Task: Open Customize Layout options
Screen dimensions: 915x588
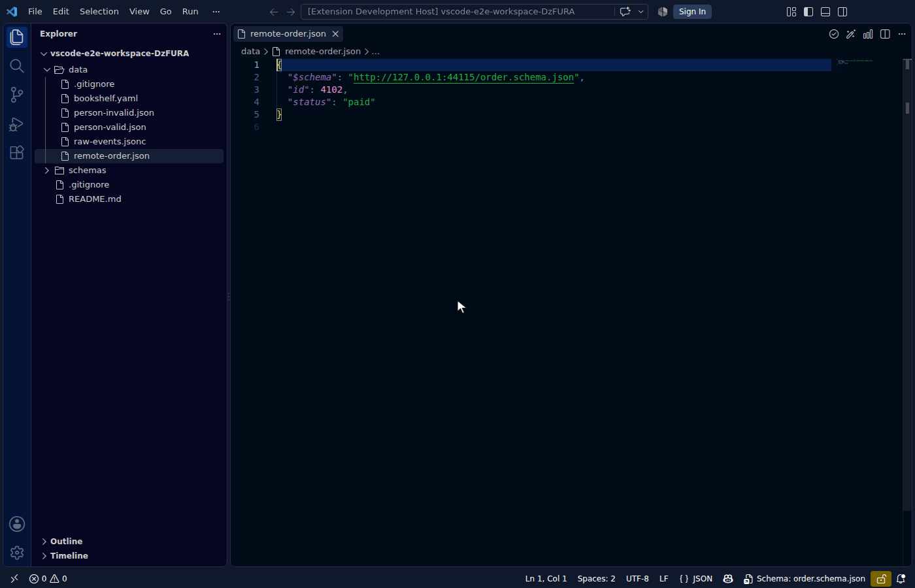Action: pyautogui.click(x=791, y=12)
